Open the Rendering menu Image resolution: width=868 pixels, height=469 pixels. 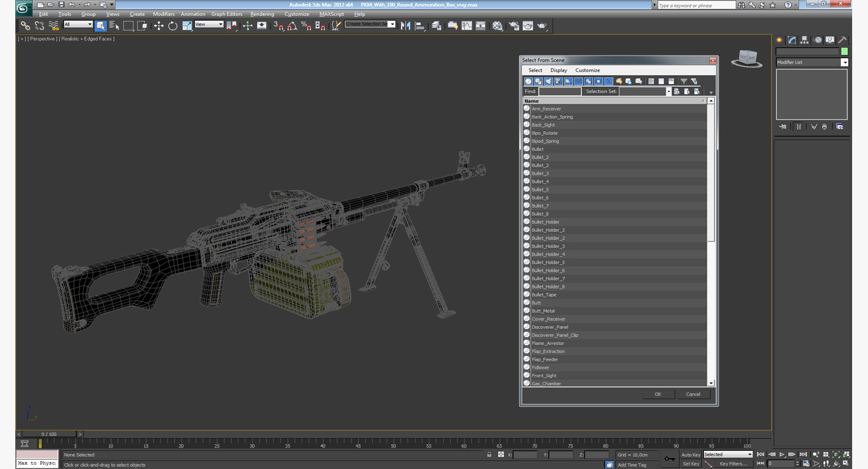click(x=262, y=14)
